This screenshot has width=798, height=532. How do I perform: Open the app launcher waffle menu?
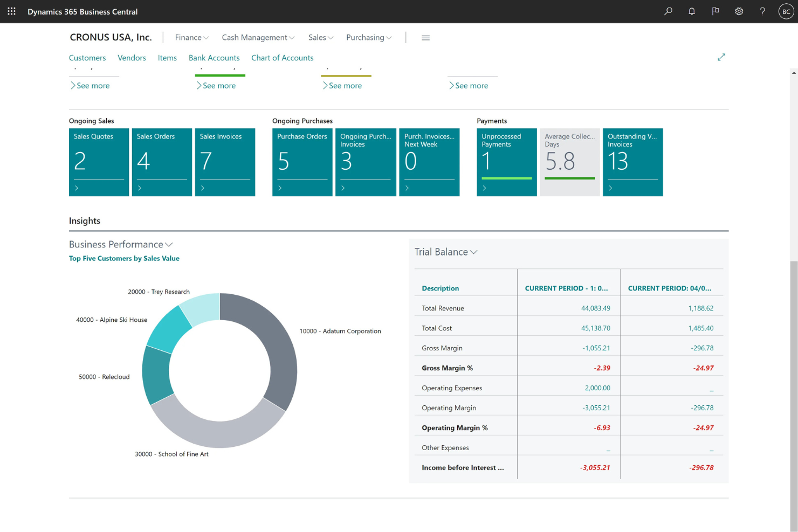[11, 11]
